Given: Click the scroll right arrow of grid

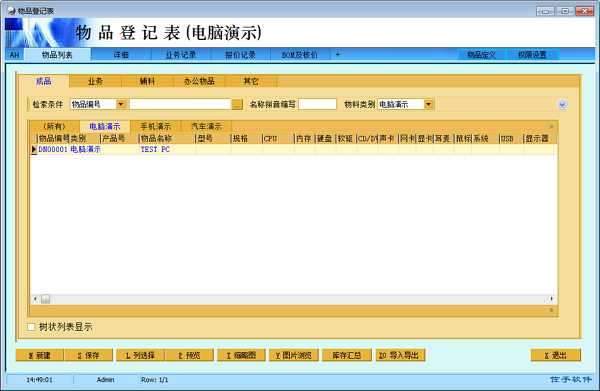Looking at the screenshot, I should 551,299.
